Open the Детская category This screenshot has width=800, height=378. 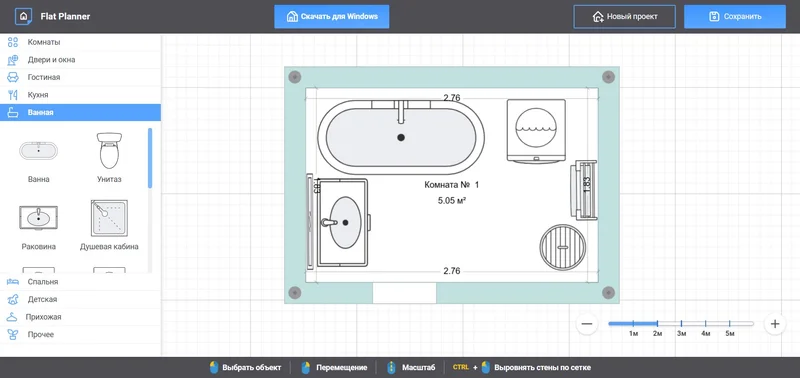pos(80,299)
